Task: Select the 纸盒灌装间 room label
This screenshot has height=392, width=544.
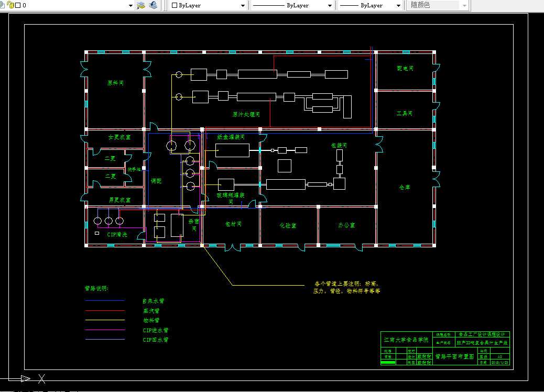Action: click(231, 137)
